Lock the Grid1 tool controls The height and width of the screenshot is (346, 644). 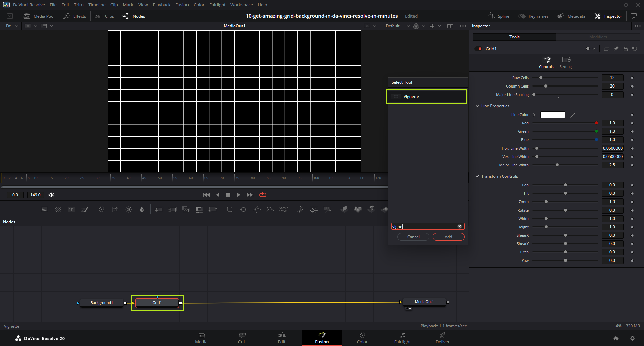[x=625, y=49]
